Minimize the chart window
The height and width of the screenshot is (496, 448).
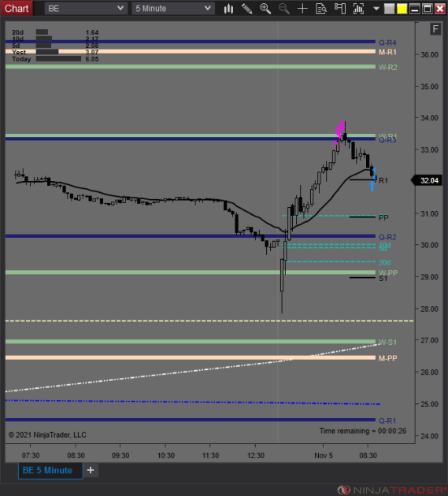tap(414, 9)
